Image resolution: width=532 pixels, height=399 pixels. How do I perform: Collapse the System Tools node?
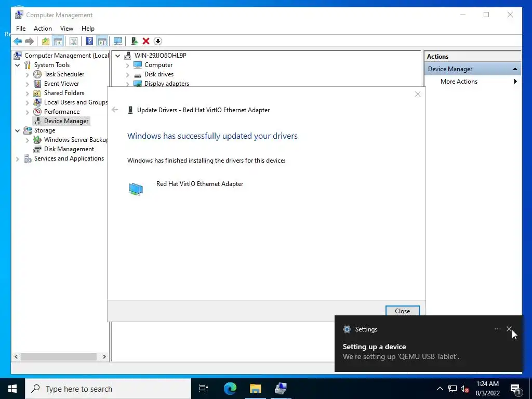click(x=18, y=65)
